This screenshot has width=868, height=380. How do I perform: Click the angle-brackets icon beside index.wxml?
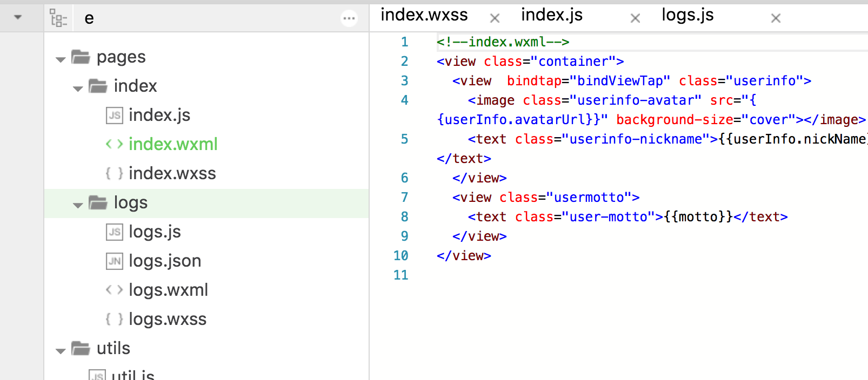114,144
